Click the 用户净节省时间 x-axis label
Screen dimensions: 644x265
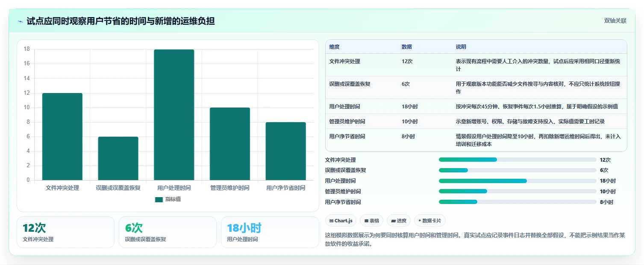pos(285,188)
